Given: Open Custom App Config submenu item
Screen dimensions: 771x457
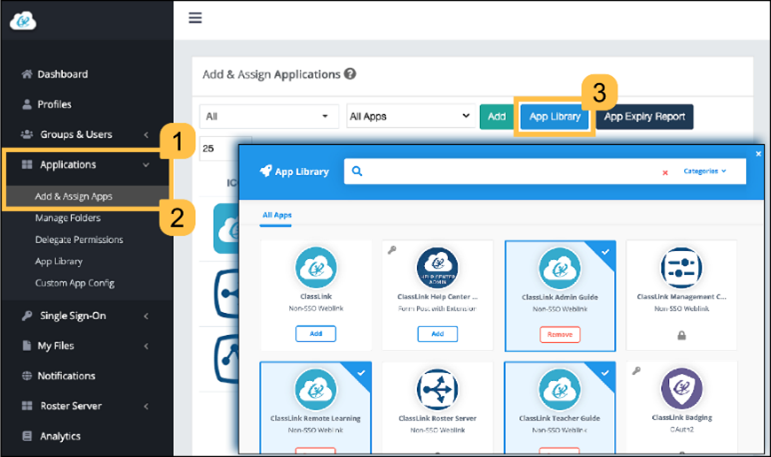Looking at the screenshot, I should click(75, 283).
